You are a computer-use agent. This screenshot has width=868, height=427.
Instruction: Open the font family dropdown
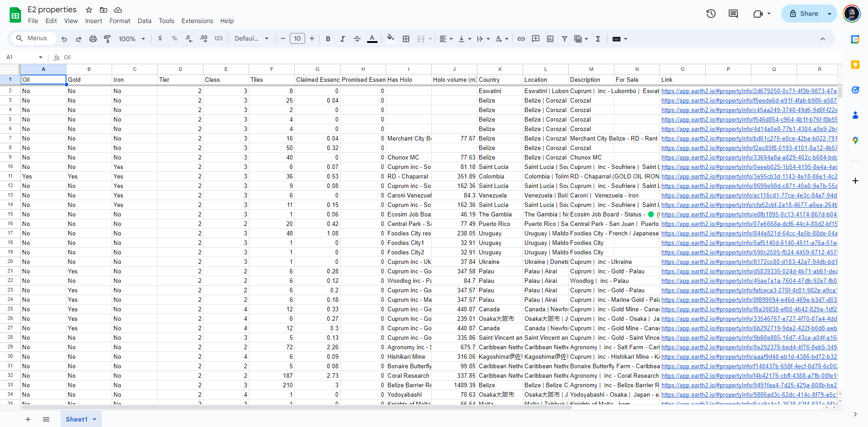(x=251, y=39)
